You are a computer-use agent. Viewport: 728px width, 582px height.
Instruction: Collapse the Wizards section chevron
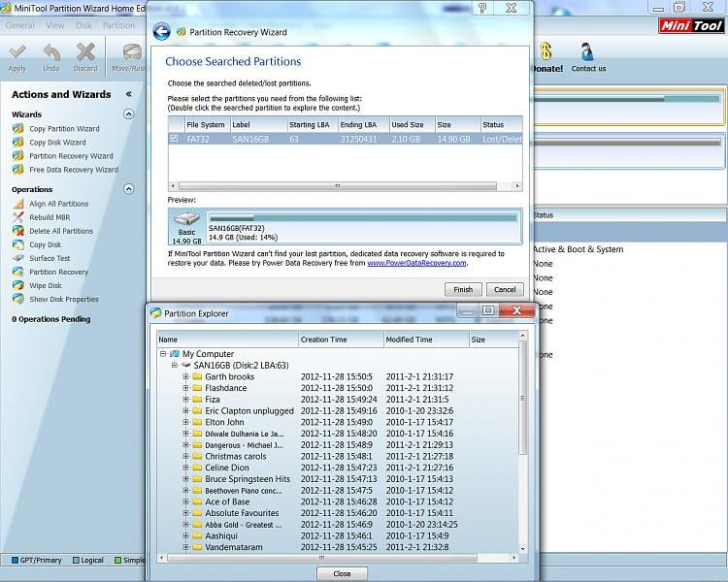tap(128, 113)
